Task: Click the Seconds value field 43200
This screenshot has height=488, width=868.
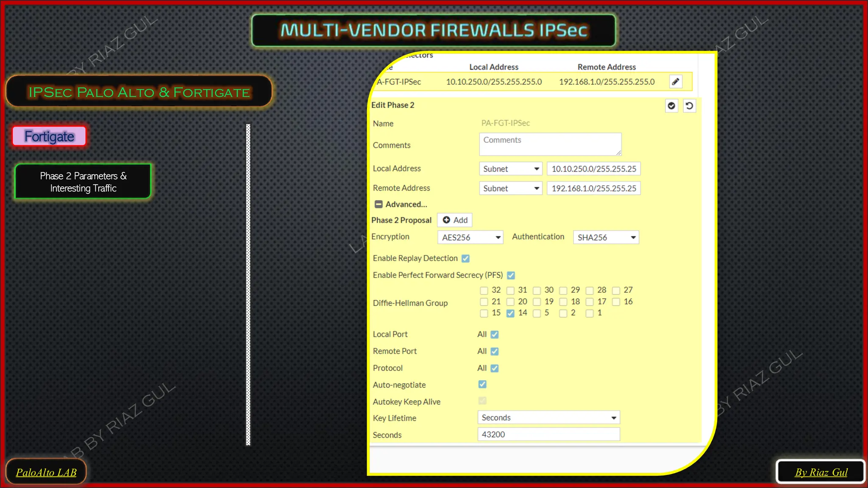Action: point(548,434)
